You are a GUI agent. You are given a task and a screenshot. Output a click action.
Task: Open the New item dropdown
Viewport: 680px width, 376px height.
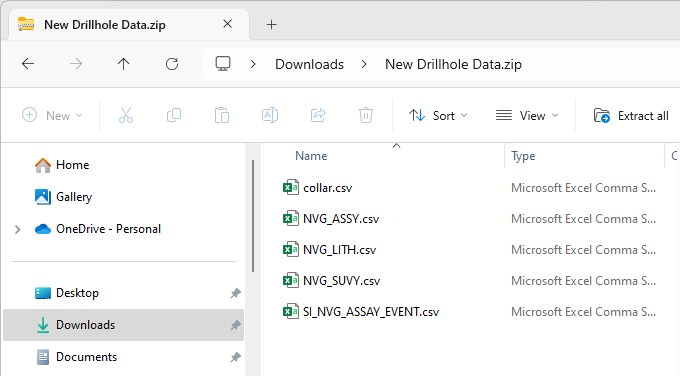pyautogui.click(x=52, y=116)
